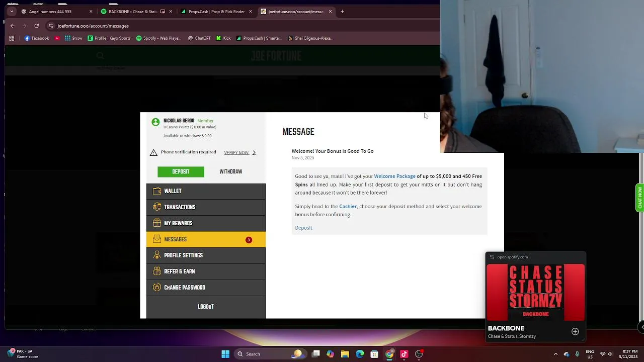Click Logout in account panel
Viewport: 644px width, 362px height.
pos(206,307)
